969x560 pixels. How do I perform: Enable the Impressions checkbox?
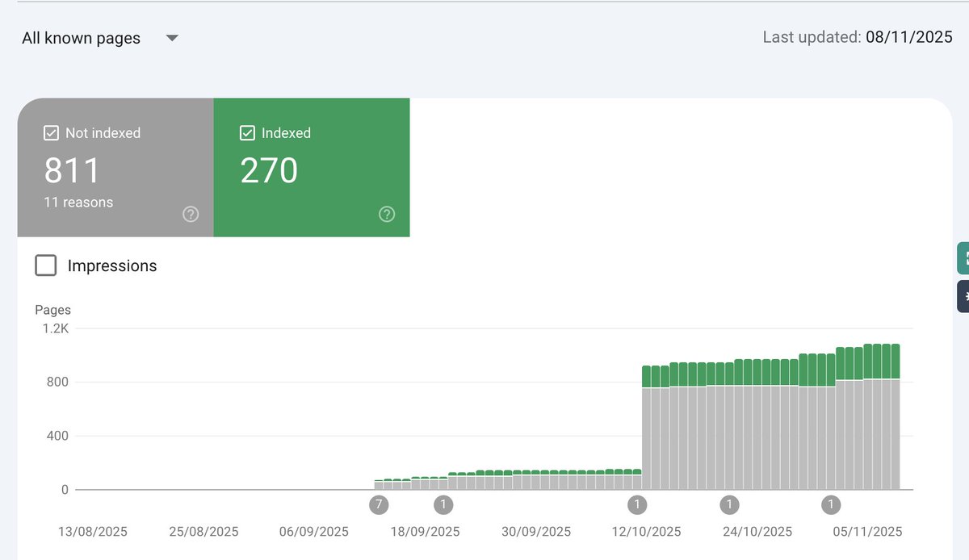click(46, 265)
